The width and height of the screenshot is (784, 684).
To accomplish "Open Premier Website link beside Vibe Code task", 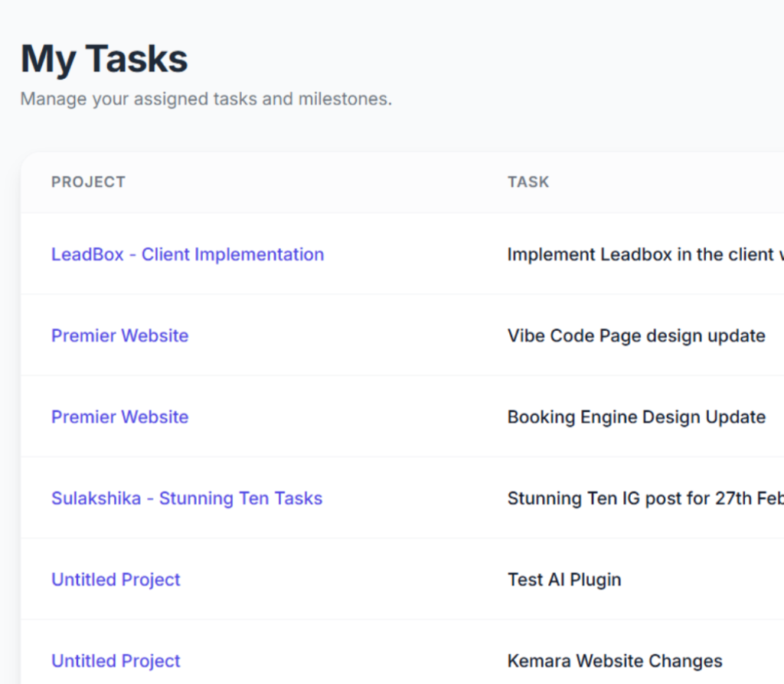I will coord(119,335).
